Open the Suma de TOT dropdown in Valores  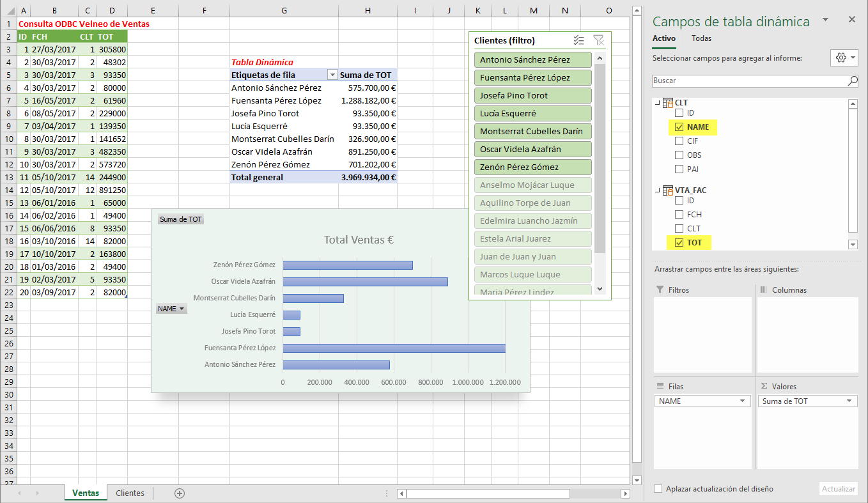[849, 401]
